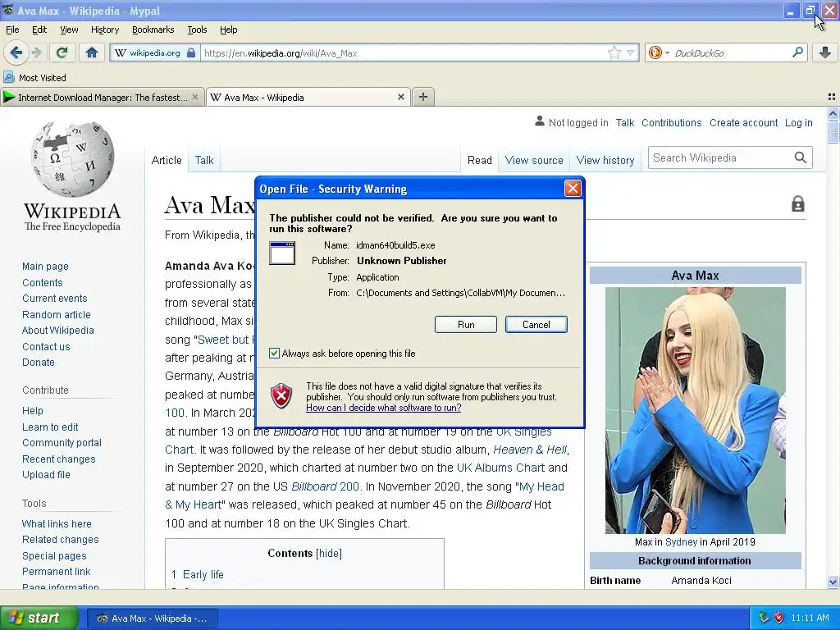The height and width of the screenshot is (630, 840).
Task: Open the Edit menu
Action: (39, 30)
